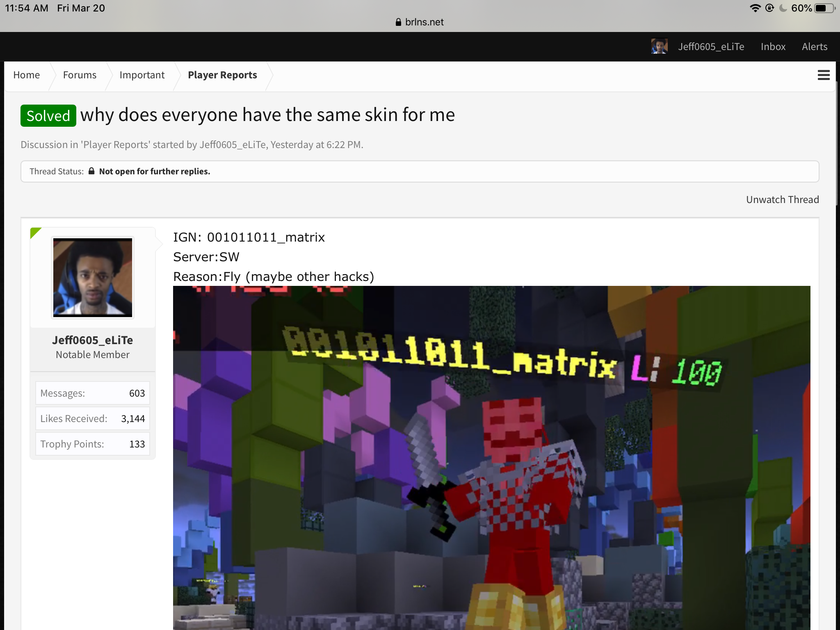Click the thread status lock icon
The image size is (840, 630).
click(x=91, y=171)
